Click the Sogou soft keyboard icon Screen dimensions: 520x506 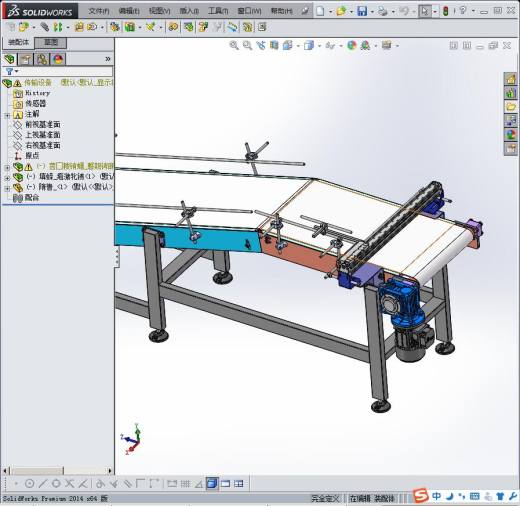(475, 496)
